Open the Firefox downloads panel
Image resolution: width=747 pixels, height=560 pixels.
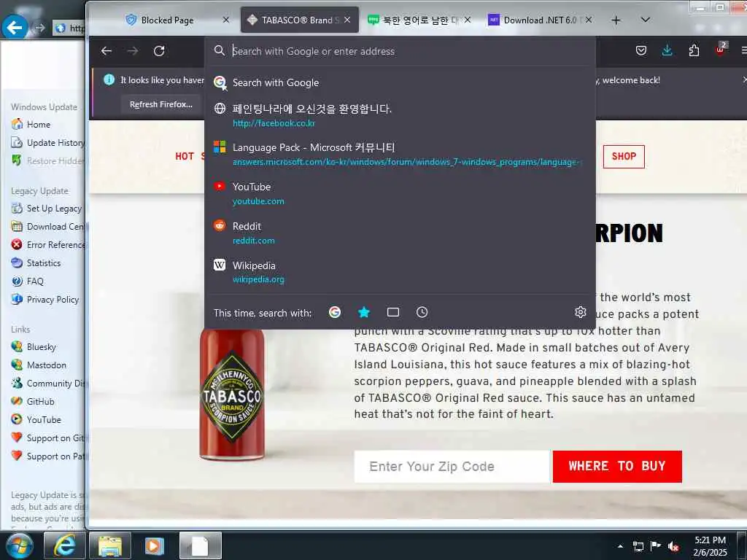coord(667,50)
